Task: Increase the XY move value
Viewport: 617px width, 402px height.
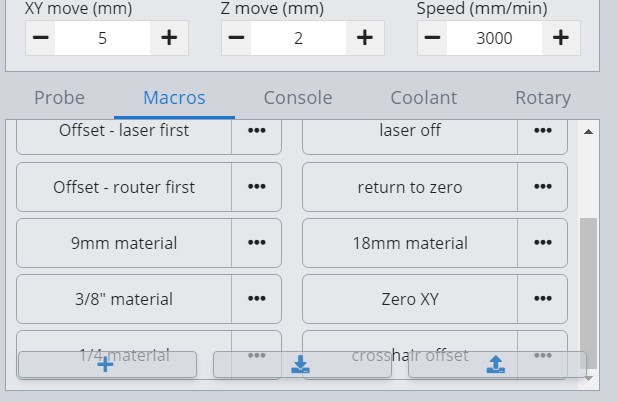Action: click(x=169, y=38)
